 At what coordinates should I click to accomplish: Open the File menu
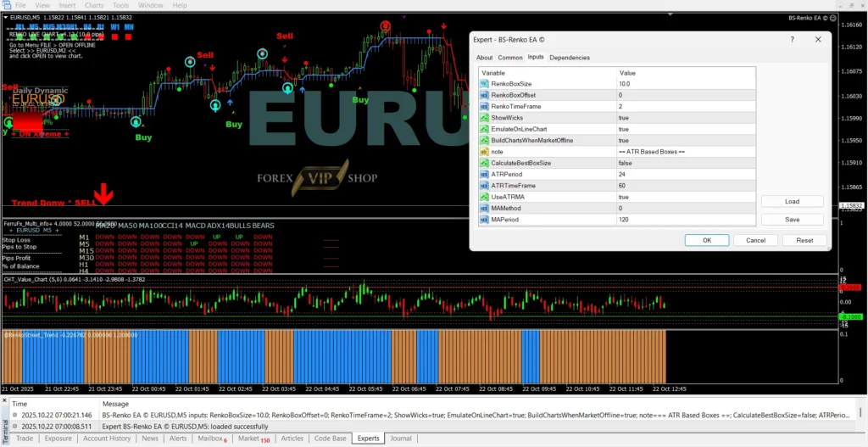click(20, 6)
